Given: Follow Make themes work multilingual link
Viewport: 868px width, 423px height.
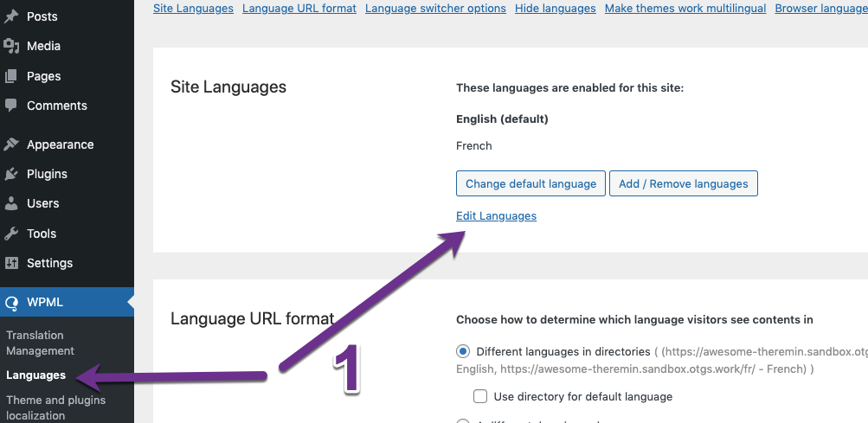Looking at the screenshot, I should [x=685, y=9].
